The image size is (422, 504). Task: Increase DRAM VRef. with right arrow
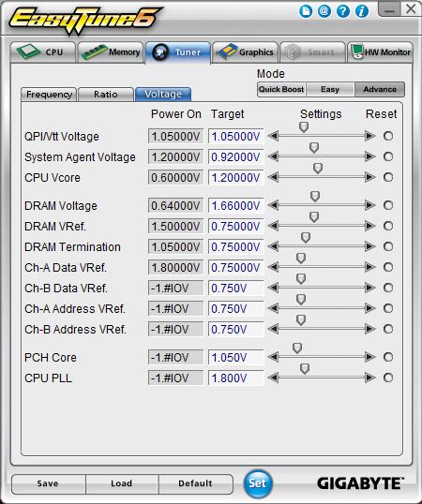coord(369,226)
